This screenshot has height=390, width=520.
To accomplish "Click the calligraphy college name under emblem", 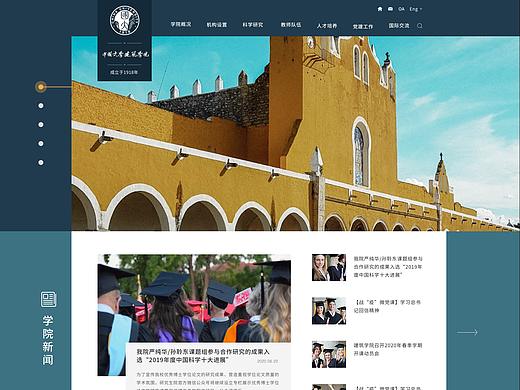I will pyautogui.click(x=125, y=54).
